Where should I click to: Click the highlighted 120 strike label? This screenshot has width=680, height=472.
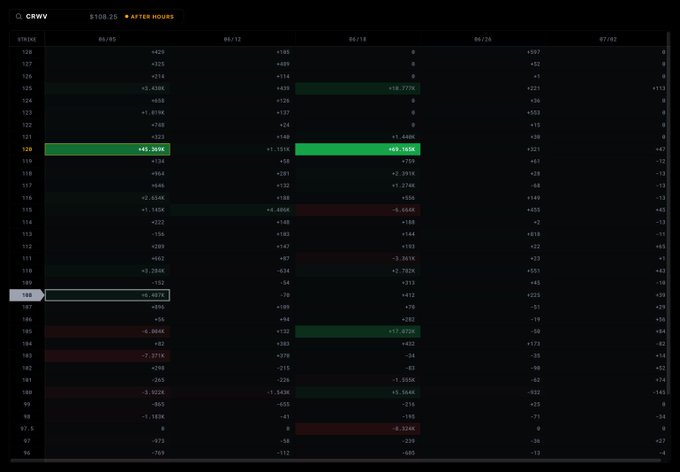tap(27, 149)
